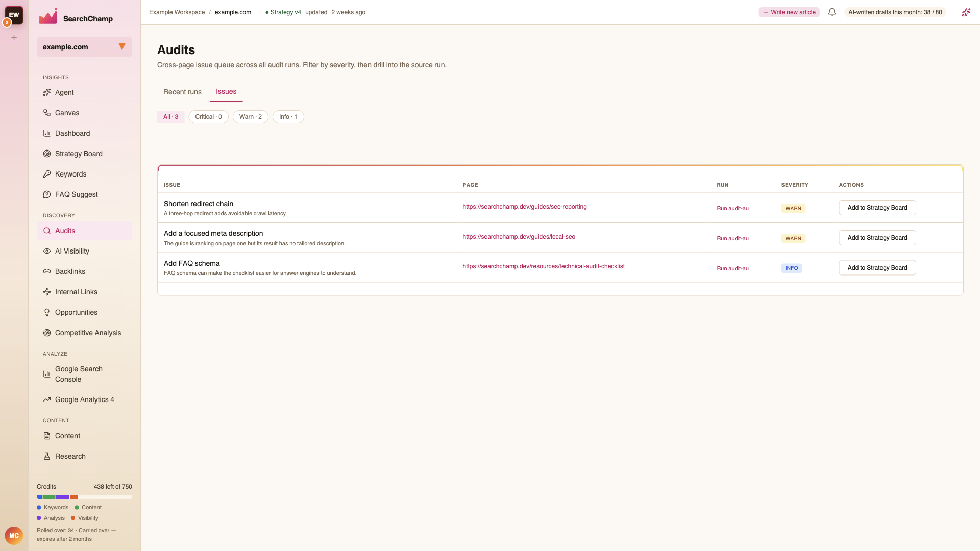Open the FAQ Suggest question icon
This screenshot has width=980, height=551.
pos(47,194)
